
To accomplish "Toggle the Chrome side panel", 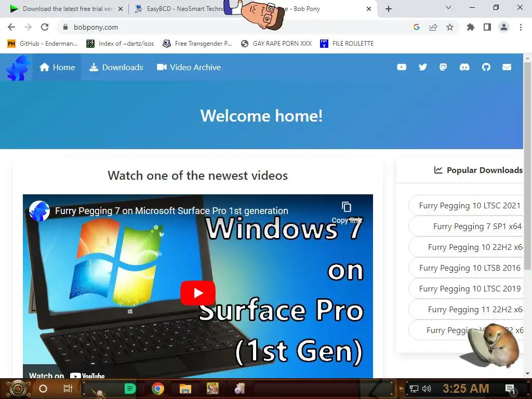I will [x=487, y=27].
